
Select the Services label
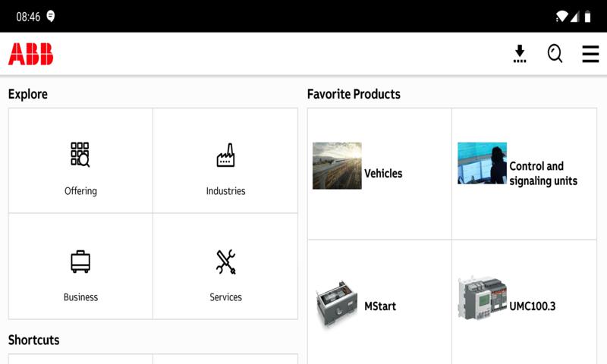pos(225,297)
